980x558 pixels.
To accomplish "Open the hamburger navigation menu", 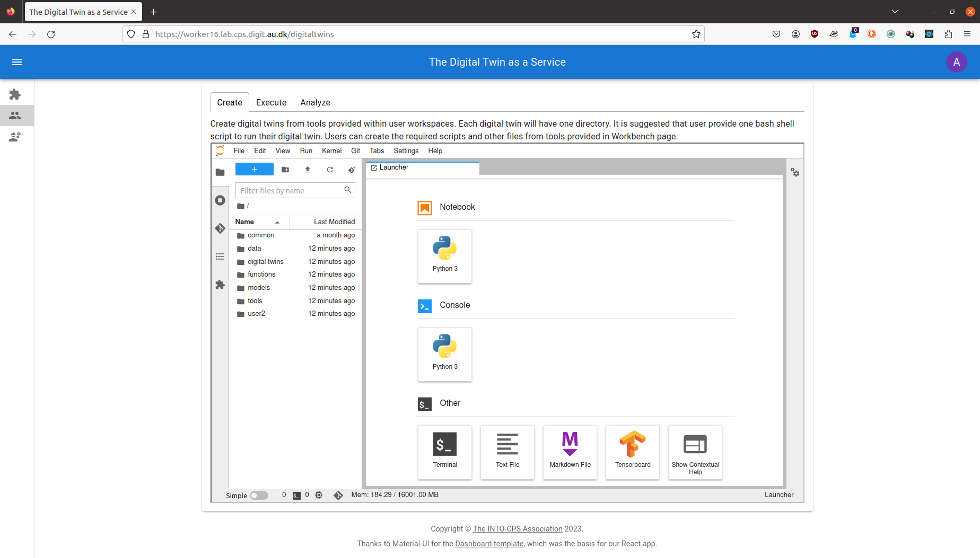I will 17,62.
